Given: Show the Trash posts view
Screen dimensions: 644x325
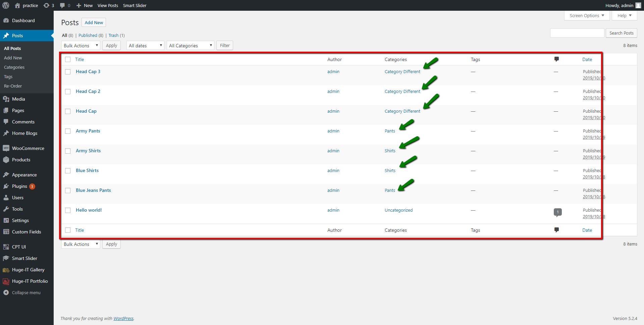Looking at the screenshot, I should pyautogui.click(x=113, y=35).
